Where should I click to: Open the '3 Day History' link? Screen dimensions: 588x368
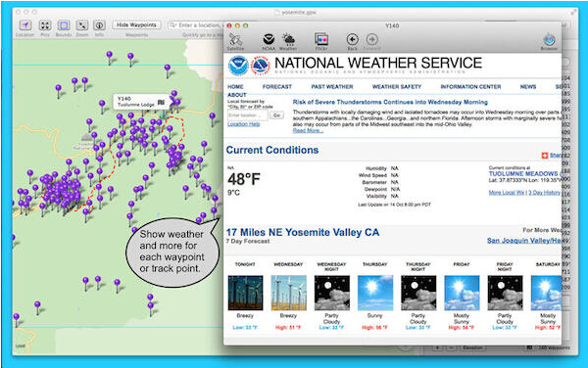(545, 193)
